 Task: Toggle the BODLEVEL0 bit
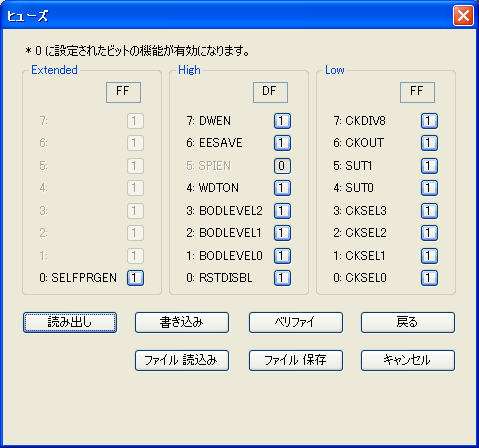pyautogui.click(x=282, y=256)
